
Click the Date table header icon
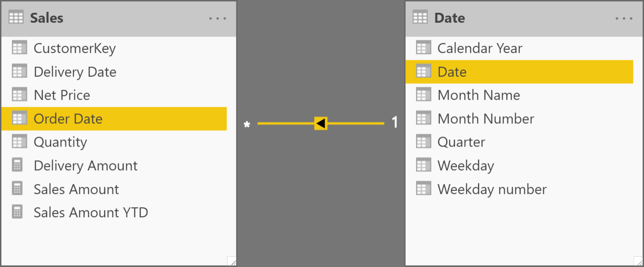420,18
